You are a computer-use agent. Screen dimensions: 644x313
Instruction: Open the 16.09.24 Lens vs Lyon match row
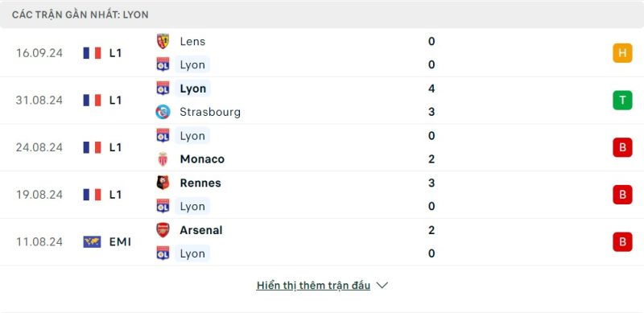322,53
